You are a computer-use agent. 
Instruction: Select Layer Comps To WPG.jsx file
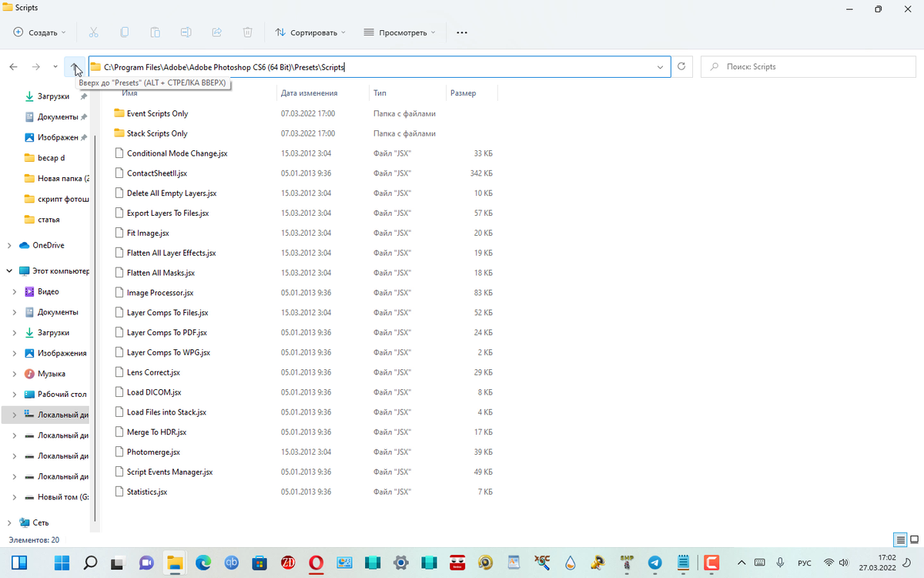[x=169, y=352]
